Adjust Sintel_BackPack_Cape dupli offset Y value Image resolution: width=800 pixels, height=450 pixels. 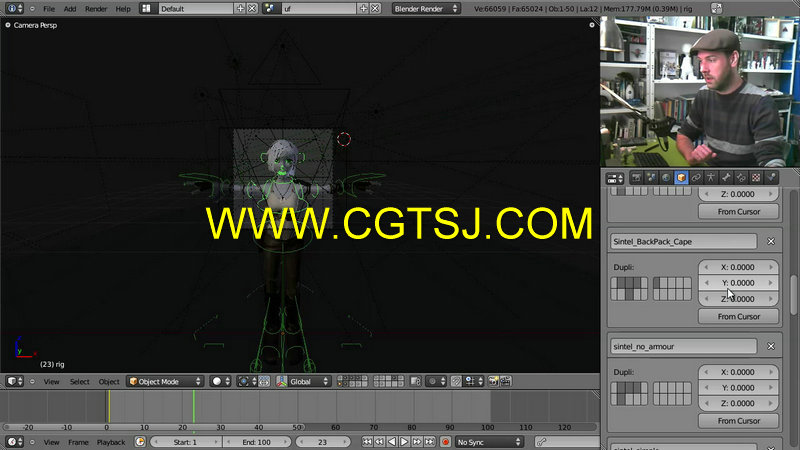738,283
